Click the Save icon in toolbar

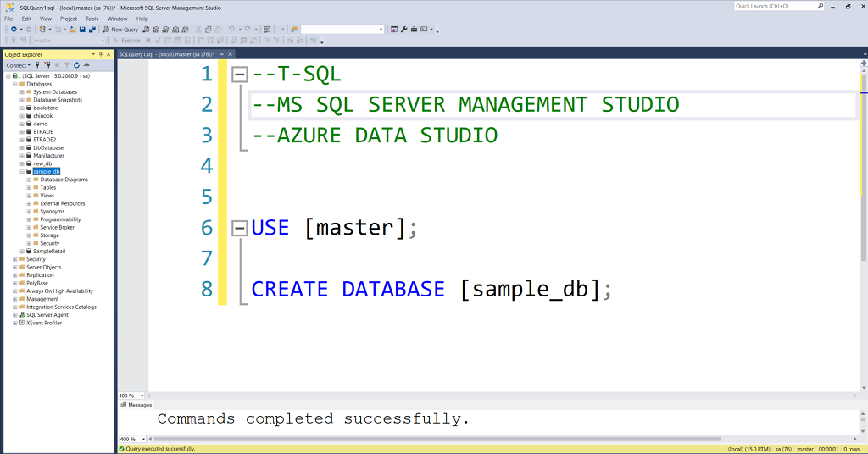pos(82,30)
